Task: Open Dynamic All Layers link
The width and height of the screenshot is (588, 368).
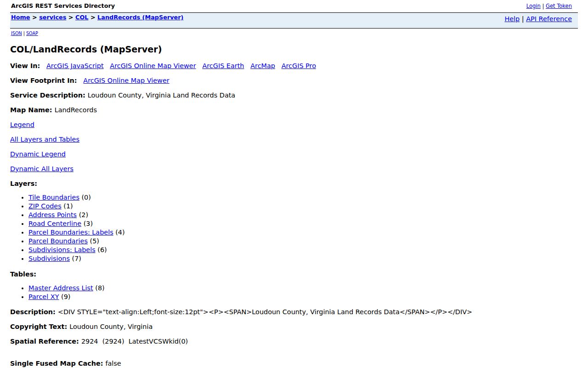Action: (42, 169)
